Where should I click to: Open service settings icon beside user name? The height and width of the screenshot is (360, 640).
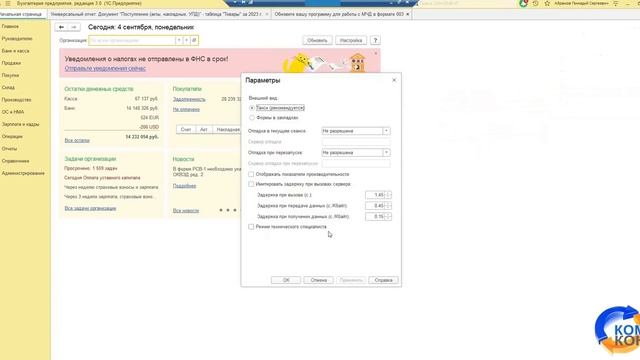(616, 3)
